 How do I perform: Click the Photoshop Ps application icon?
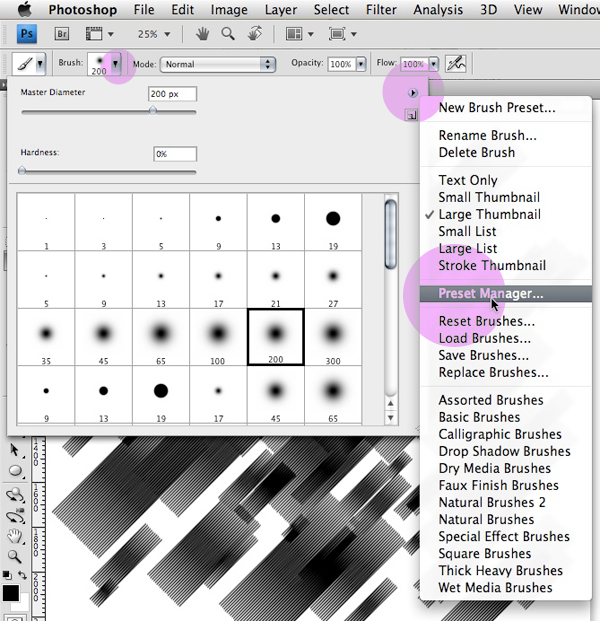[x=27, y=34]
